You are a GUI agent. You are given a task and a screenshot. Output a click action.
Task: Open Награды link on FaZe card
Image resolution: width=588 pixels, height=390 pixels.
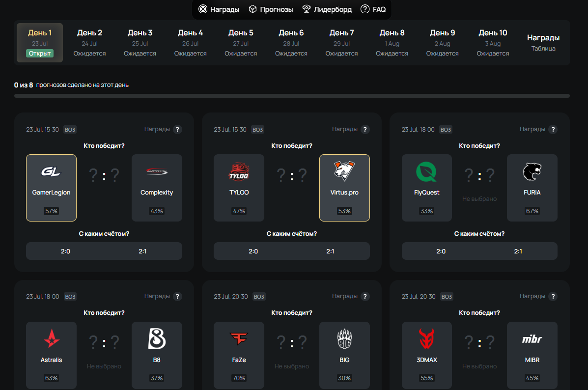(345, 296)
